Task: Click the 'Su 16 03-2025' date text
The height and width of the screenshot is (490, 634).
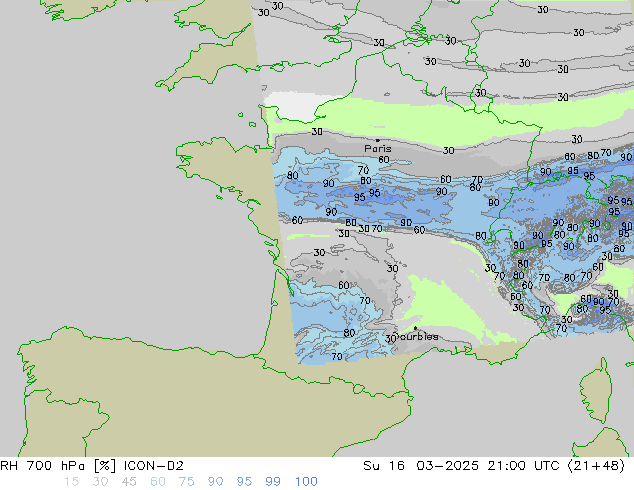Action: click(x=421, y=466)
